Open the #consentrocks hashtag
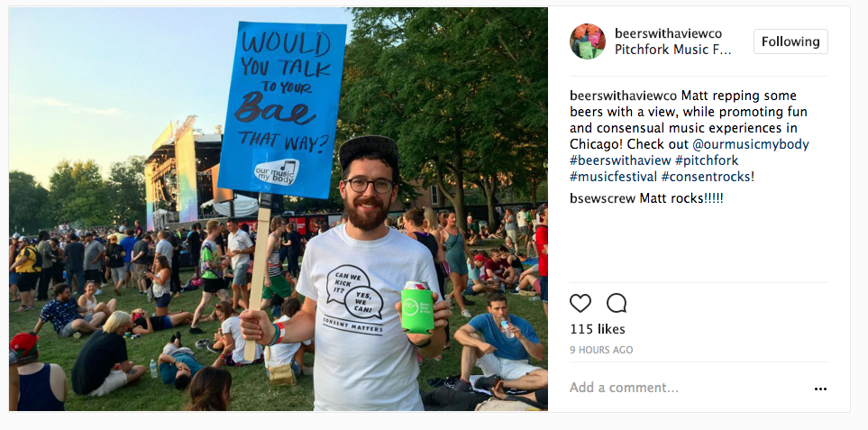 coord(708,177)
